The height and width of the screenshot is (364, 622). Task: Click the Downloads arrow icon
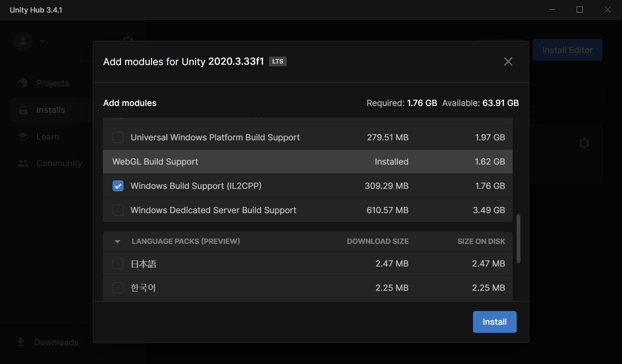click(x=21, y=342)
